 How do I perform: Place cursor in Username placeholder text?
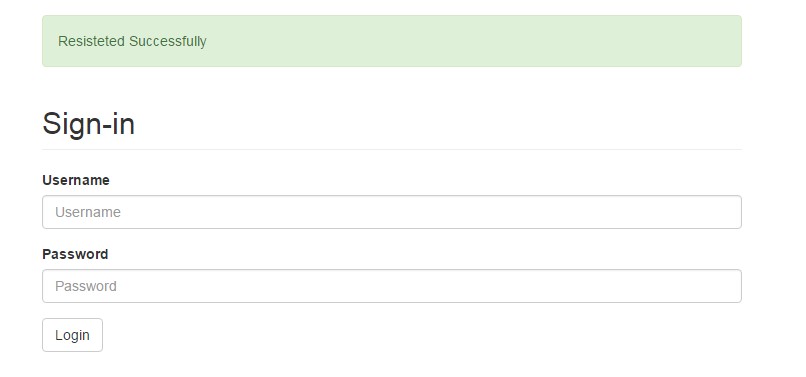point(88,212)
